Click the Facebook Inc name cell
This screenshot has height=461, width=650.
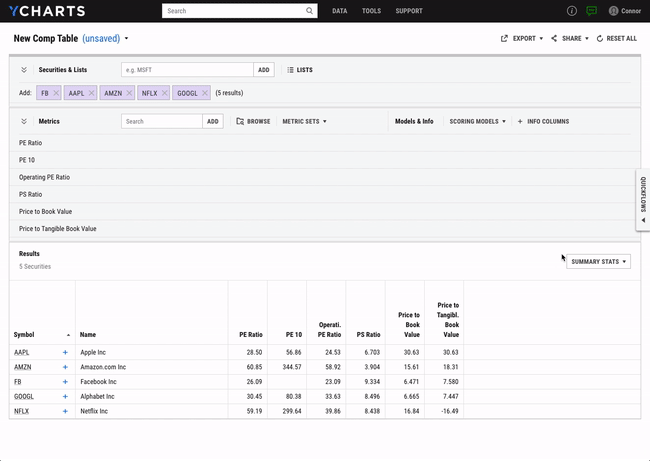(99, 382)
